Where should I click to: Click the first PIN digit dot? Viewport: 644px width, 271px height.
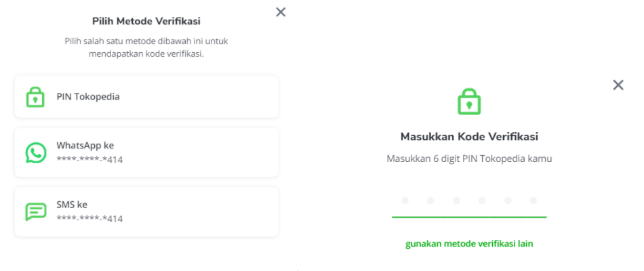click(405, 201)
